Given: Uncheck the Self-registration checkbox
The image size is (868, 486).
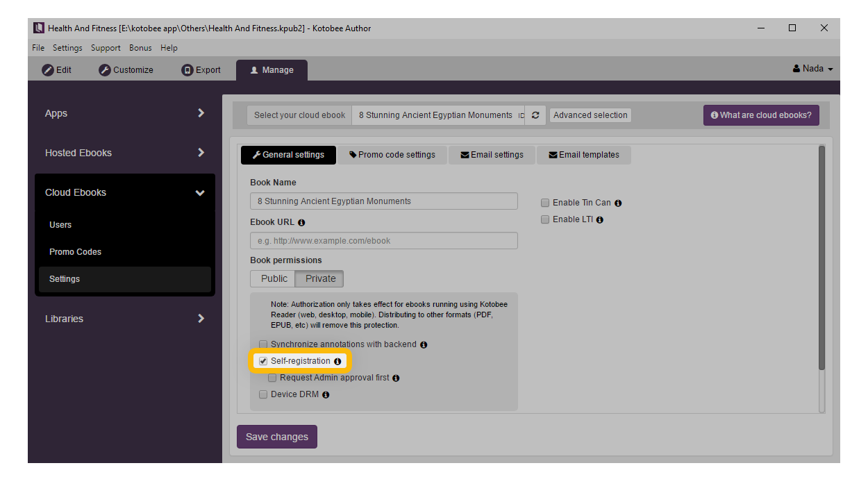Looking at the screenshot, I should 263,361.
